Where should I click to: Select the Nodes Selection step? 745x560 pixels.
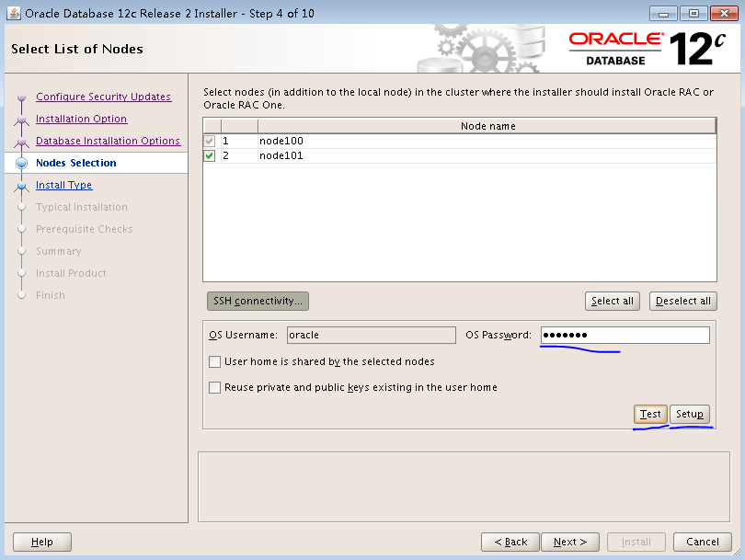coord(76,163)
